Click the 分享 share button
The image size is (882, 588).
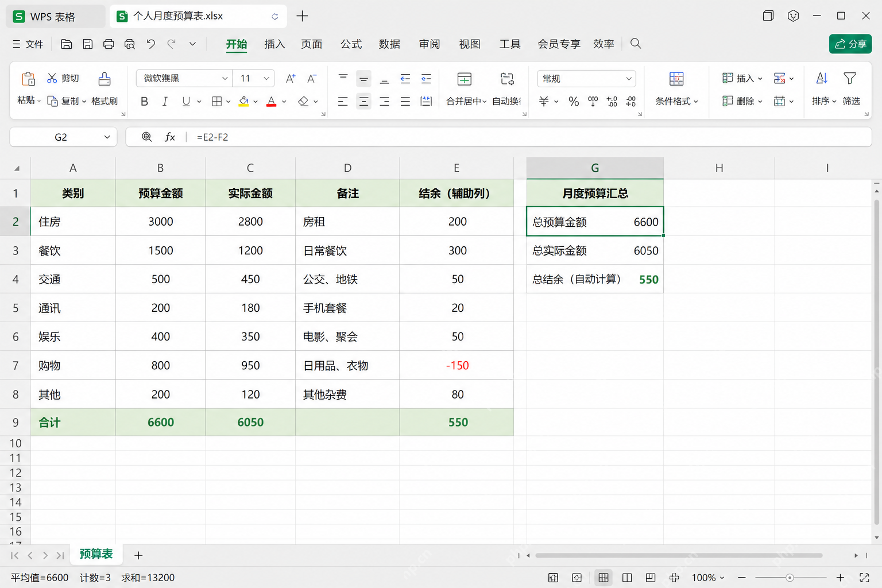point(850,44)
